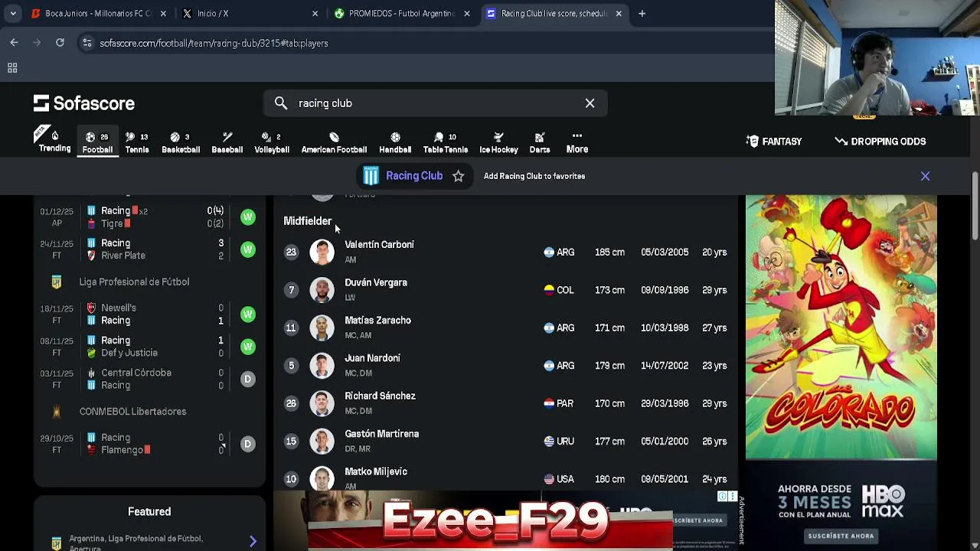This screenshot has width=980, height=551.
Task: Click the Racing Club crest icon
Action: click(x=371, y=176)
